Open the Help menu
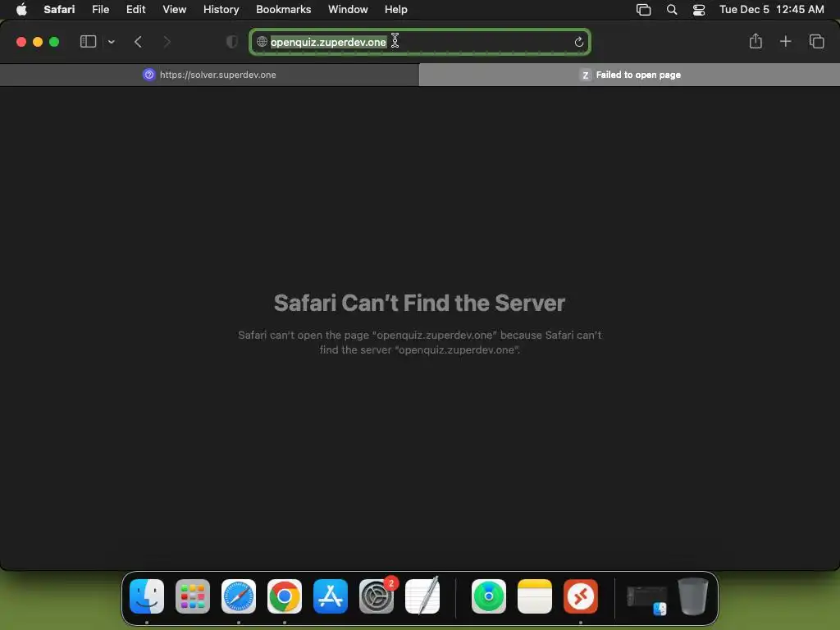 396,10
